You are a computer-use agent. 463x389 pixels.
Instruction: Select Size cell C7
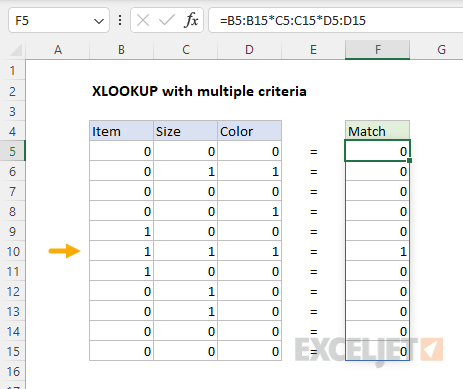[185, 191]
